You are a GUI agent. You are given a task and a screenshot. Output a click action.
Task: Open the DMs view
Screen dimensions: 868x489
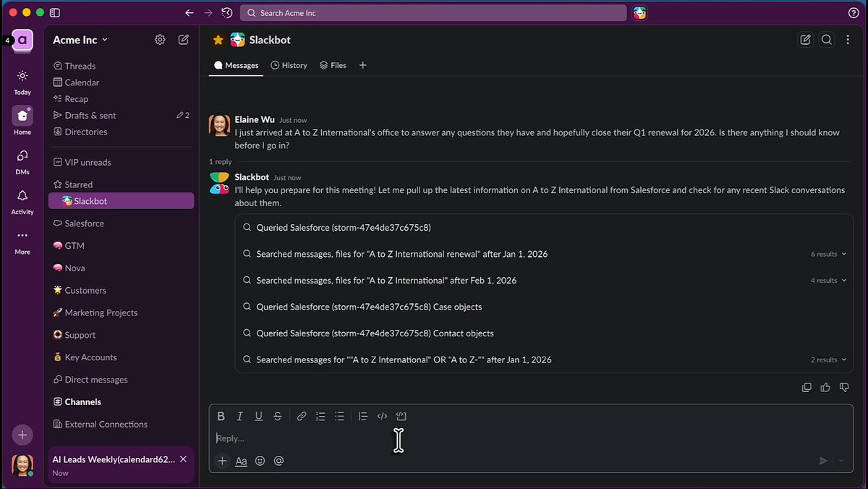point(22,161)
